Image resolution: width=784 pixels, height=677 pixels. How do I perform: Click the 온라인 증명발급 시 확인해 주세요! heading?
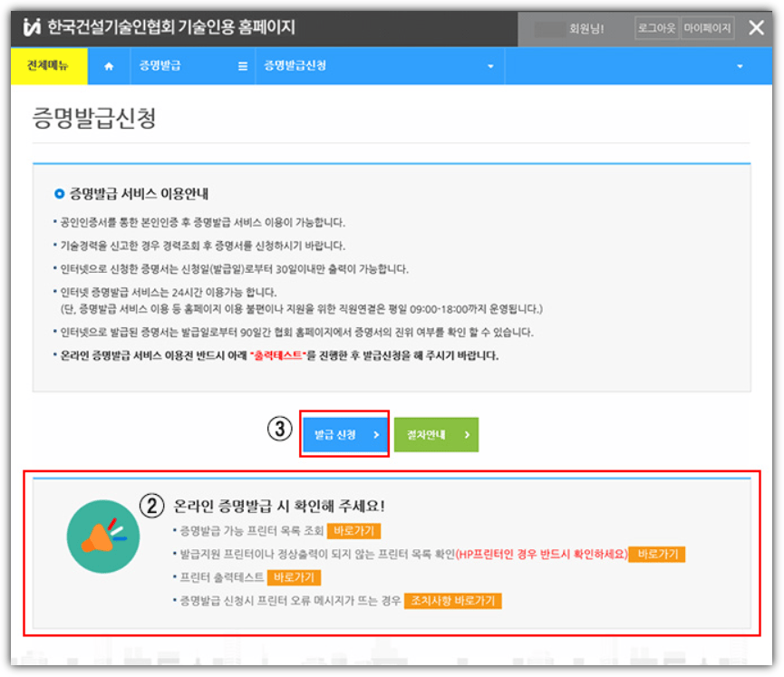click(279, 506)
